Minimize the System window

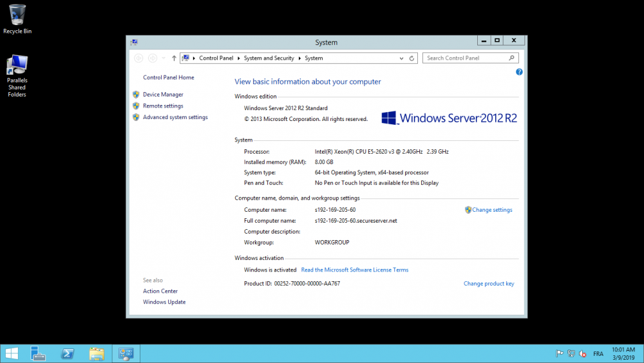coord(484,41)
